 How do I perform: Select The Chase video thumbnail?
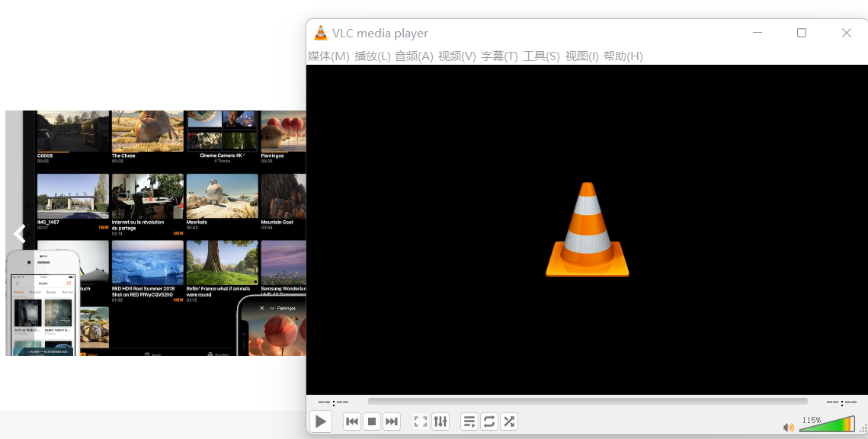[147, 131]
